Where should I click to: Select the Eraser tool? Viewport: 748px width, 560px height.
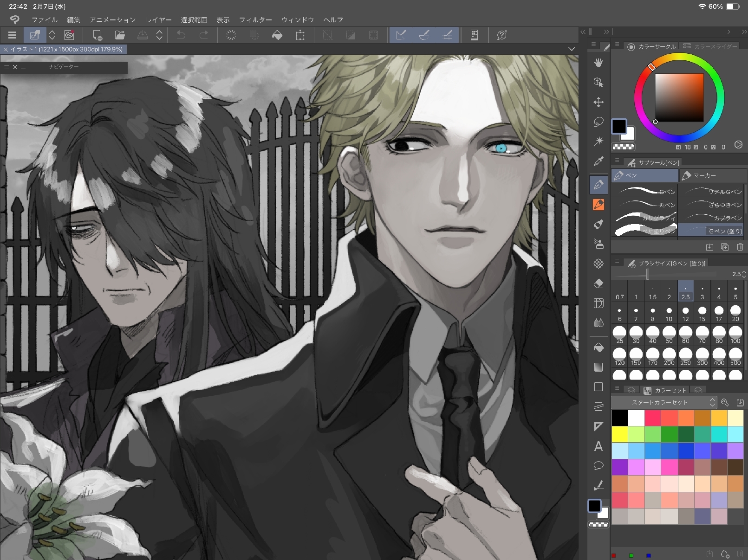click(x=598, y=283)
